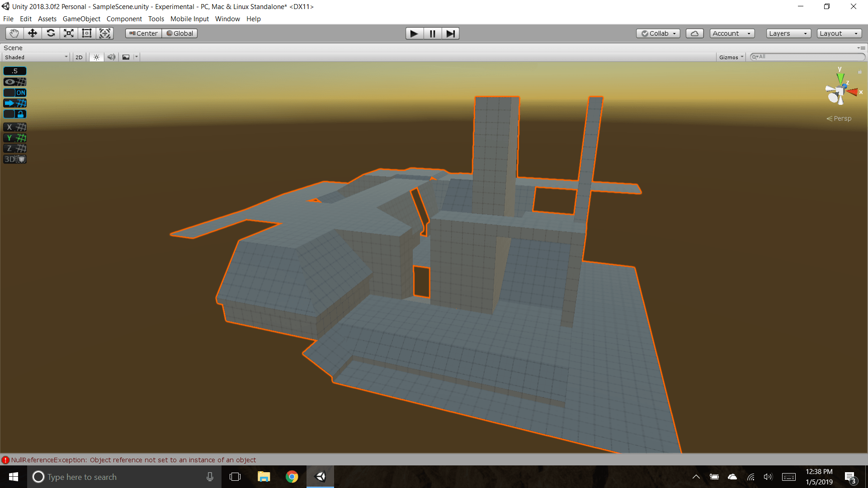Select the Rotate tool
Image resolution: width=868 pixels, height=488 pixels.
pos(51,33)
